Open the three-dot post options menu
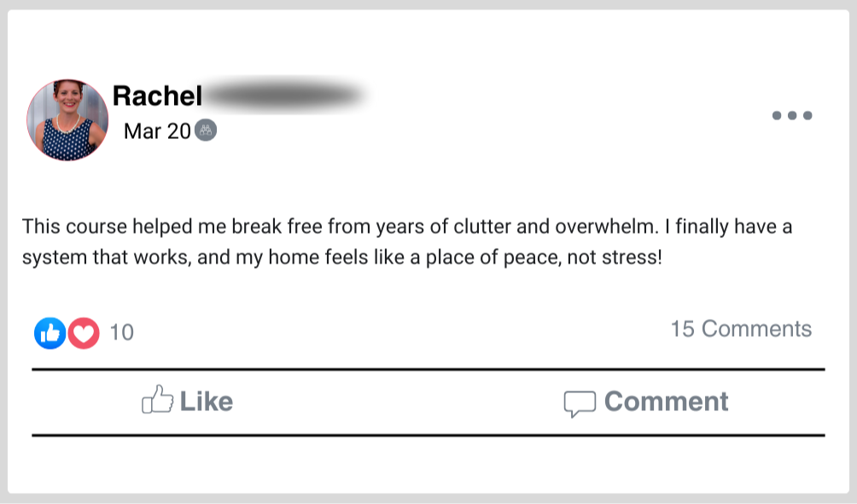The image size is (857, 504). pos(791,115)
